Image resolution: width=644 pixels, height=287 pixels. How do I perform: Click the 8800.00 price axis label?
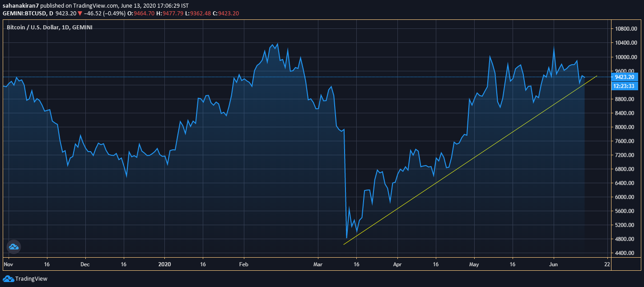point(625,99)
